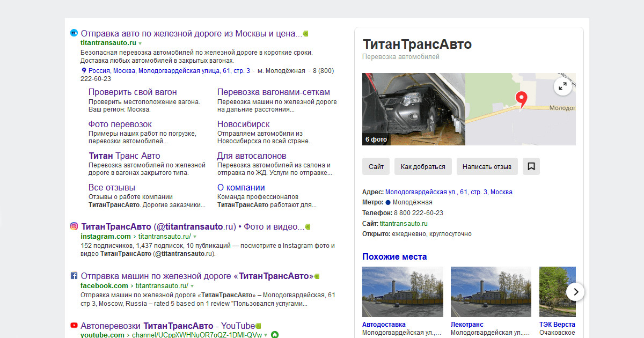Viewport: 644px width, 338px height.
Task: Open the Автодоставка similar place link
Action: [x=384, y=324]
